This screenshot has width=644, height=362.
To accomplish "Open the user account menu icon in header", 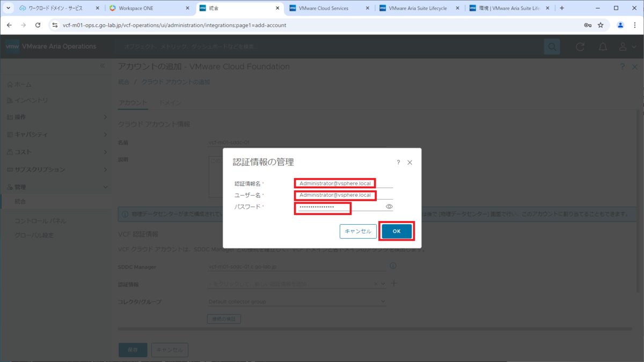I will pos(626,47).
